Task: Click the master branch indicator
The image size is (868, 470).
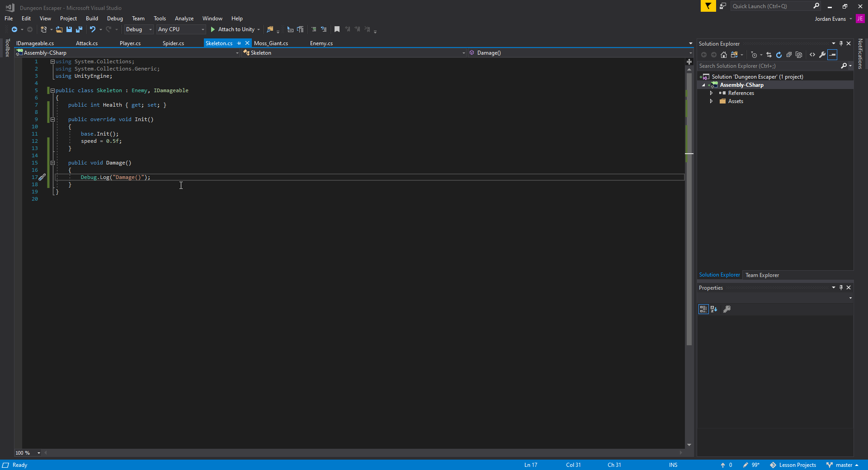Action: pyautogui.click(x=844, y=465)
